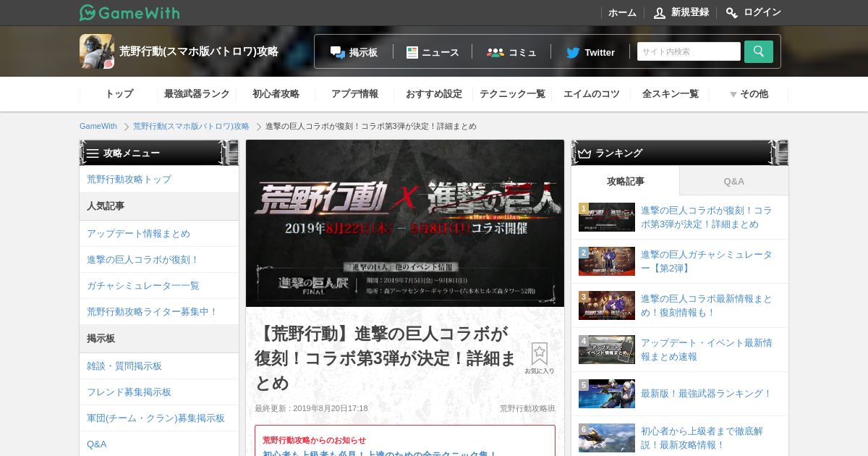Click the 荒野行動攻略からのお知らせ notice heading

(x=314, y=440)
